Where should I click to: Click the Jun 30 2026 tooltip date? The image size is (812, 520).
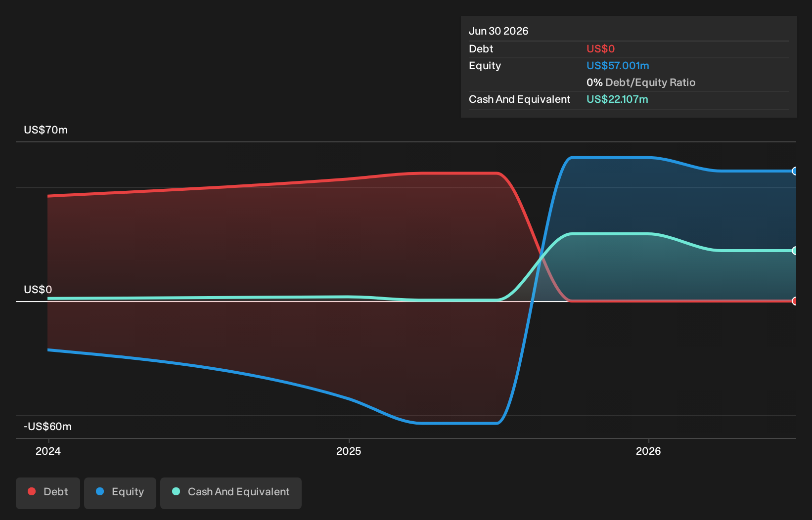(498, 31)
